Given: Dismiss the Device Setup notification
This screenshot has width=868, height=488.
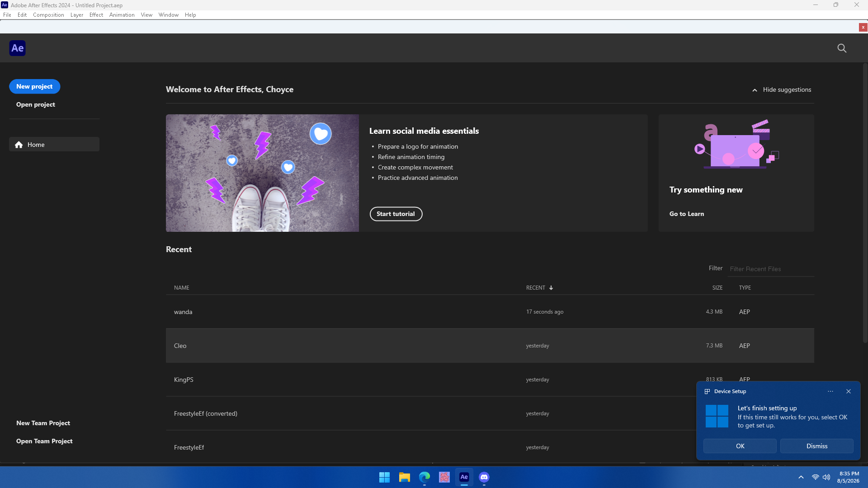Looking at the screenshot, I should 817,446.
